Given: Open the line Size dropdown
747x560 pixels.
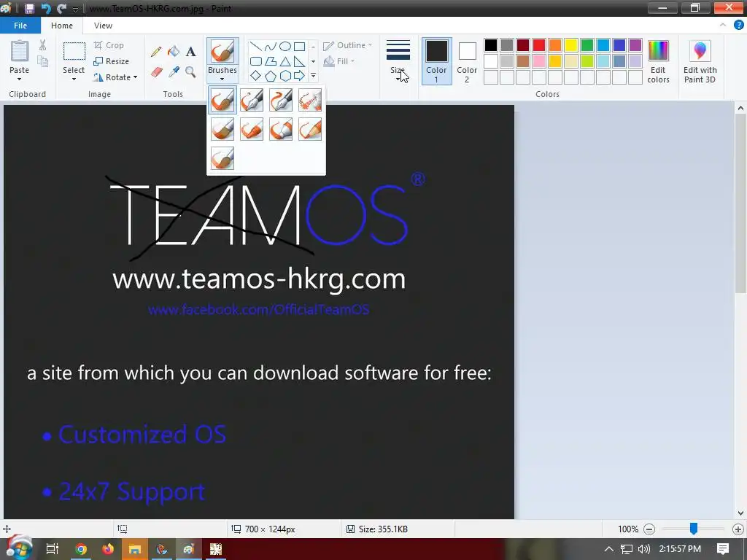Looking at the screenshot, I should point(398,61).
